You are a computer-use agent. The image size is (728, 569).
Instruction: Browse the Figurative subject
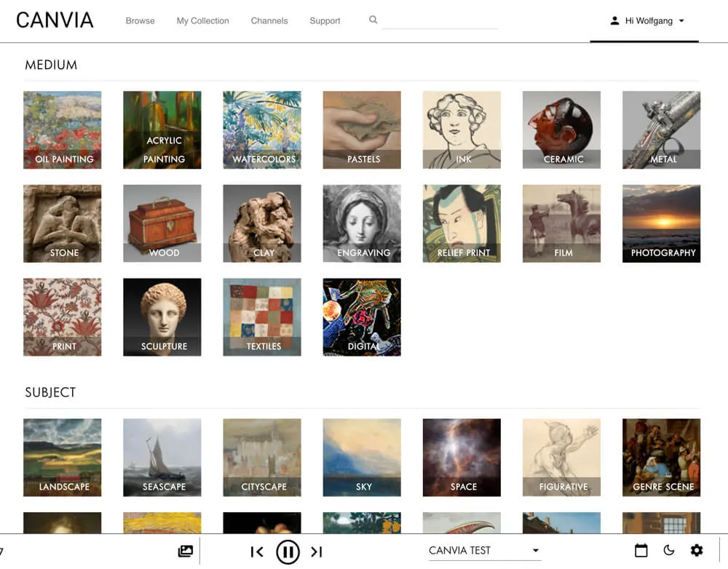561,458
